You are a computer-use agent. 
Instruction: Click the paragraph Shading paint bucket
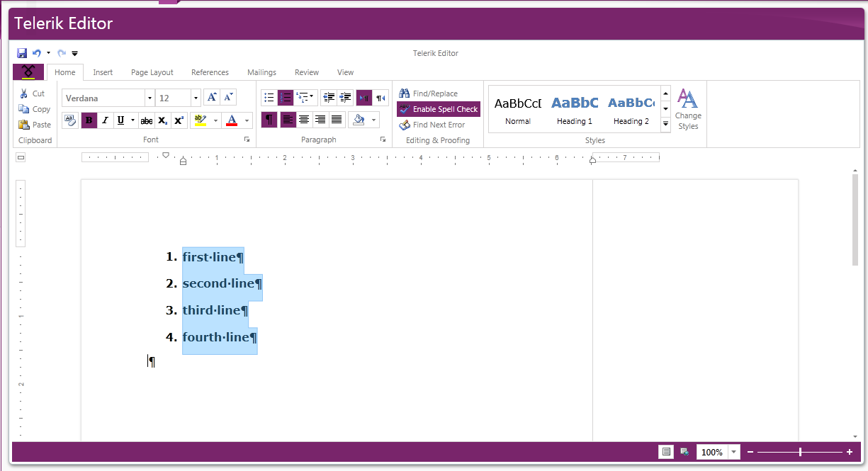(359, 120)
